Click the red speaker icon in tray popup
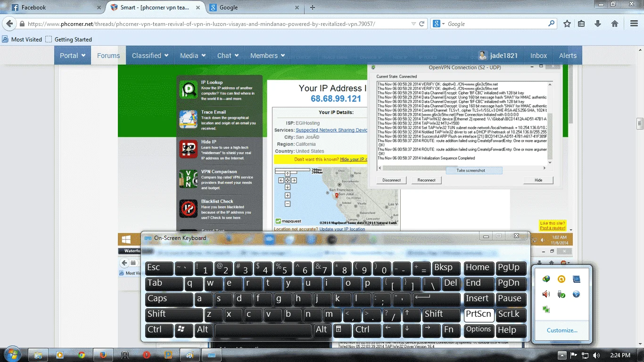This screenshot has height=362, width=644. 546,294
